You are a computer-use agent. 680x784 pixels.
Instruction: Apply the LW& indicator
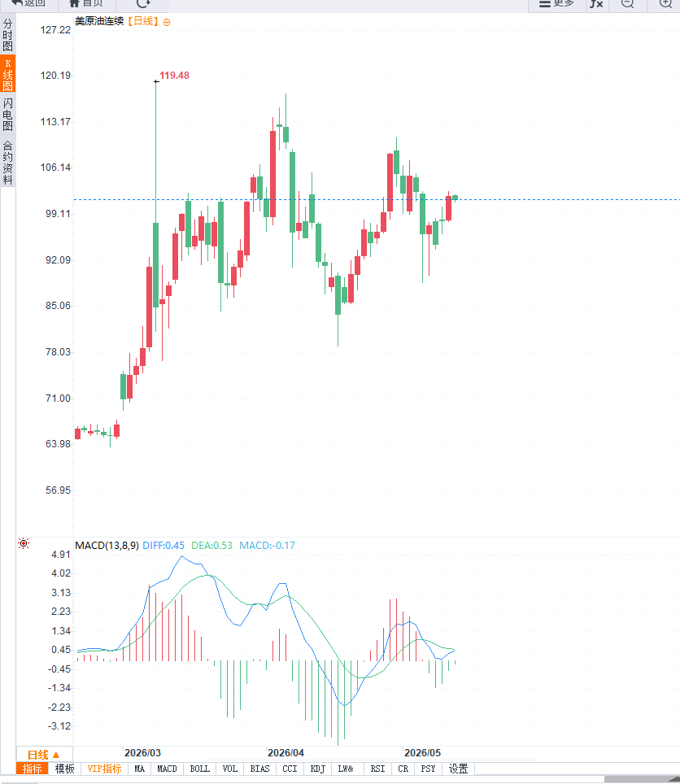pyautogui.click(x=346, y=769)
